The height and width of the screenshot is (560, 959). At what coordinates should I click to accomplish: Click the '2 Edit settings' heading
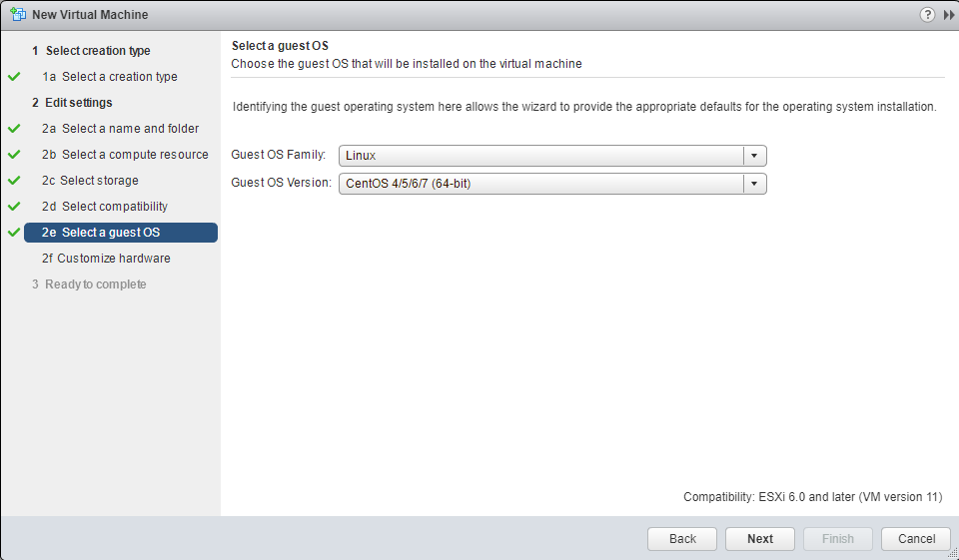tap(72, 103)
